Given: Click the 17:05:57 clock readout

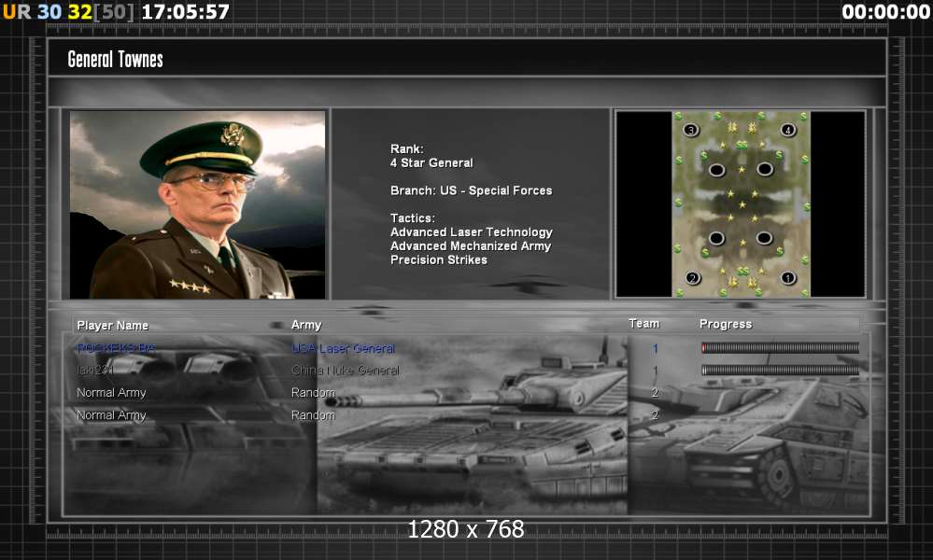Looking at the screenshot, I should (185, 11).
